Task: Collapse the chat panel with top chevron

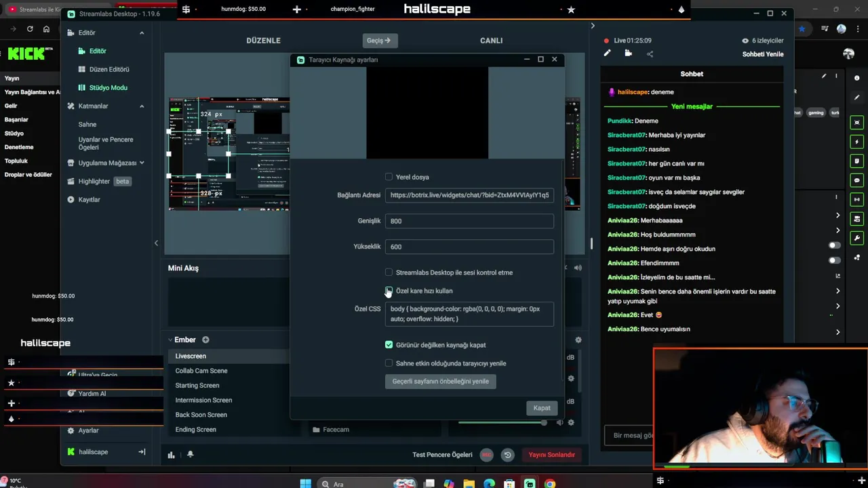Action: (x=593, y=26)
